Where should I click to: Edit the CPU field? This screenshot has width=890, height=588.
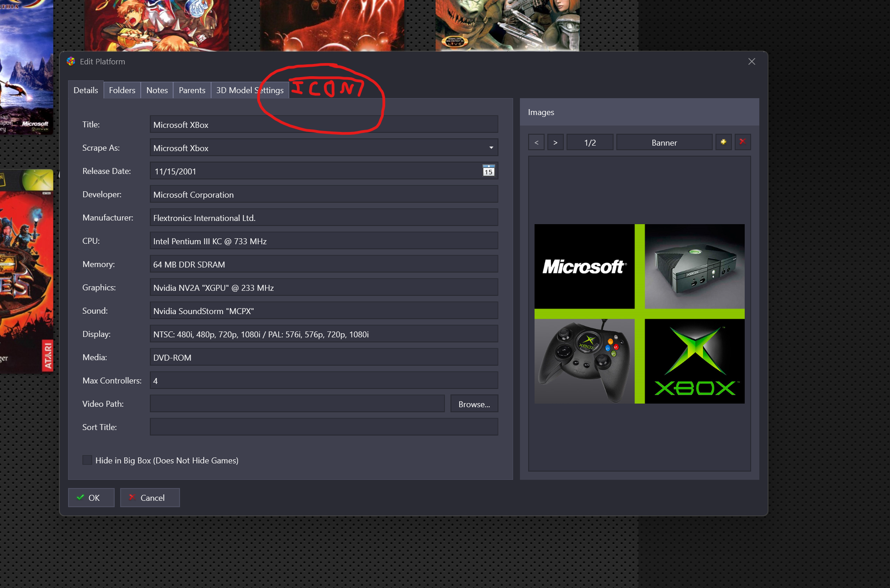pos(324,241)
